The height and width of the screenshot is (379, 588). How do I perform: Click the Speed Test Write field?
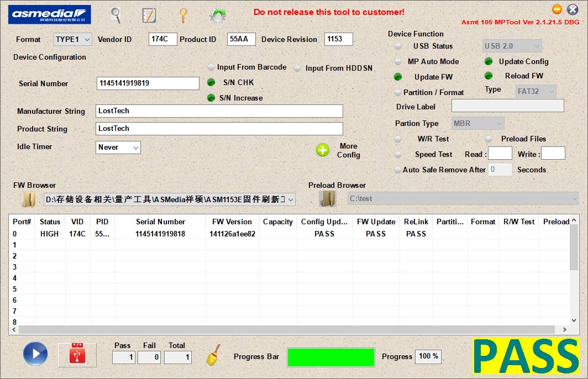pos(553,154)
